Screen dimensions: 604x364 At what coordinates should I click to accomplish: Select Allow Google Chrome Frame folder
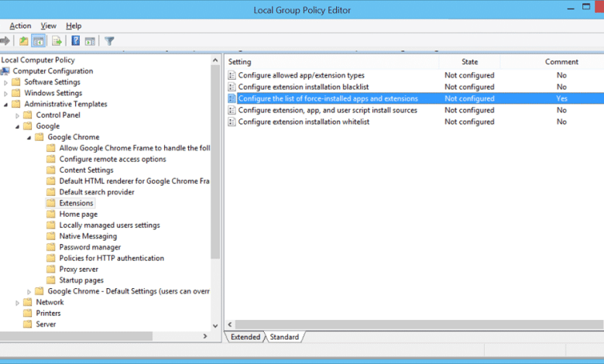[x=135, y=148]
